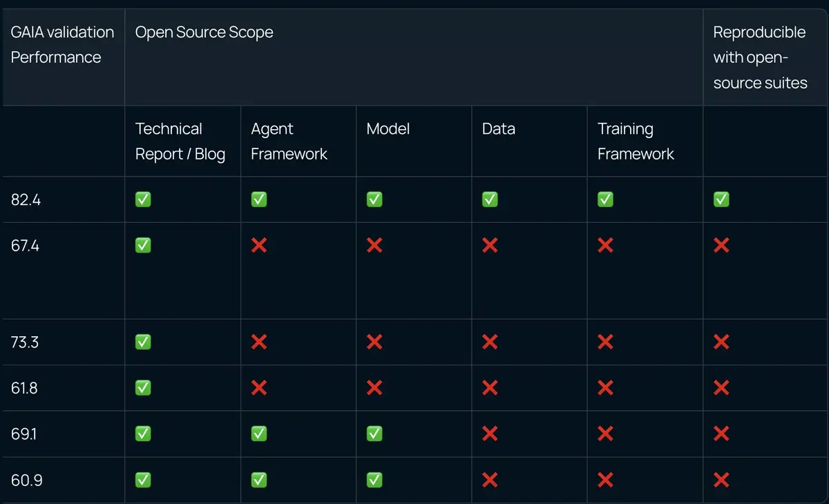Image resolution: width=829 pixels, height=504 pixels.
Task: Click the red cross in 67.4 Model column
Action: point(374,245)
